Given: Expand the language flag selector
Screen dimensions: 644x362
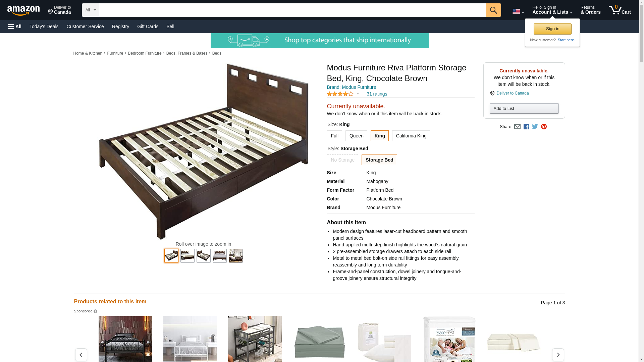Looking at the screenshot, I should click(x=518, y=12).
